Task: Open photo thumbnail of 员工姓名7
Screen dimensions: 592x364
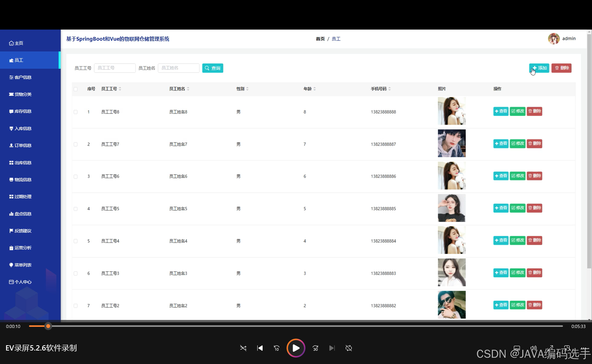Action: (452, 143)
